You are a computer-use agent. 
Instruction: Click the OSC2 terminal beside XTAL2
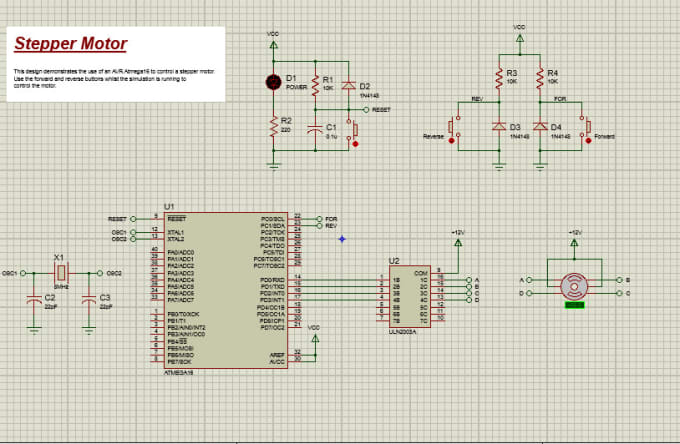pyautogui.click(x=133, y=239)
